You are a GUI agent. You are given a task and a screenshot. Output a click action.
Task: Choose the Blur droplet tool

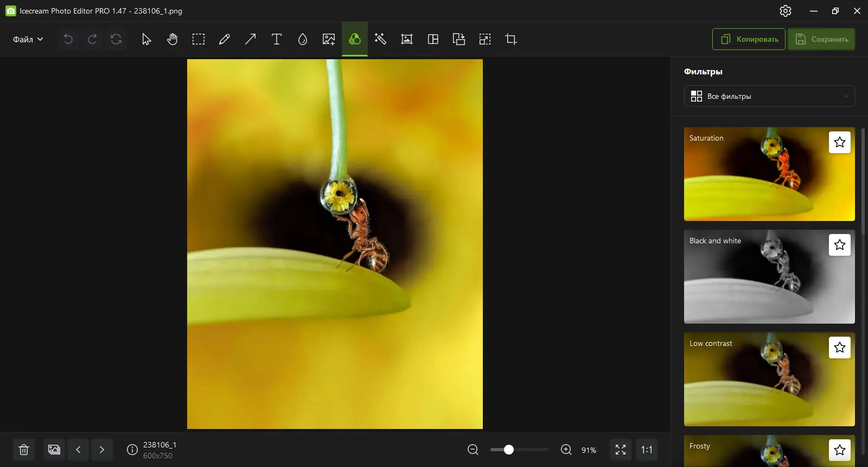(302, 39)
